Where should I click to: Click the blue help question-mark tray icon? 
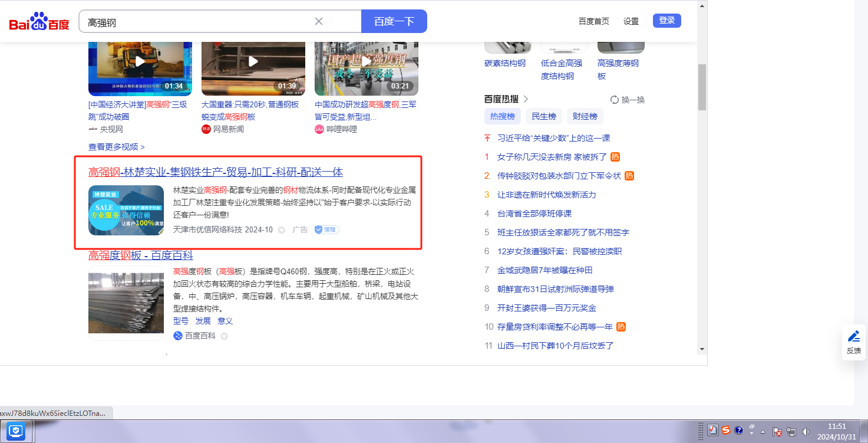739,430
